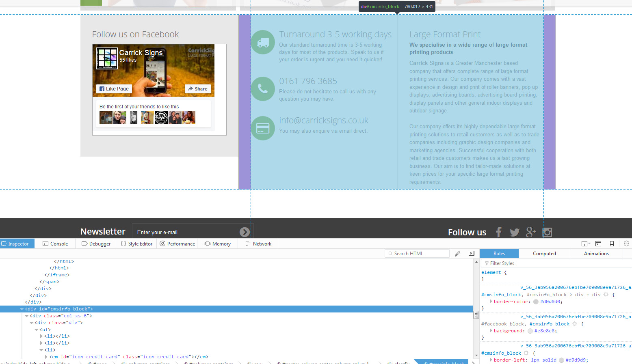Click the 0161 796 3685 phone number
The image size is (632, 364).
[x=308, y=81]
